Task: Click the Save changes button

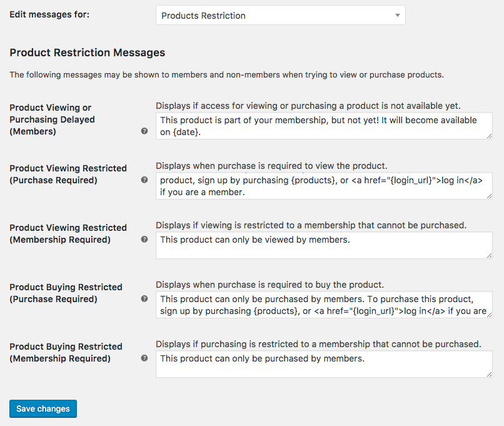Action: (43, 408)
